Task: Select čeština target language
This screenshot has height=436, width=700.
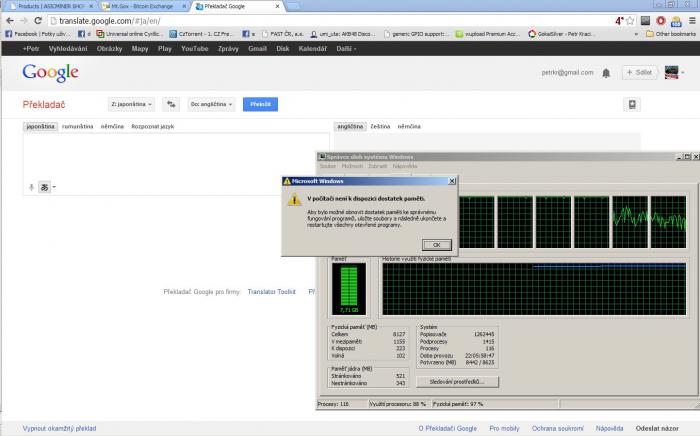Action: pyautogui.click(x=380, y=126)
